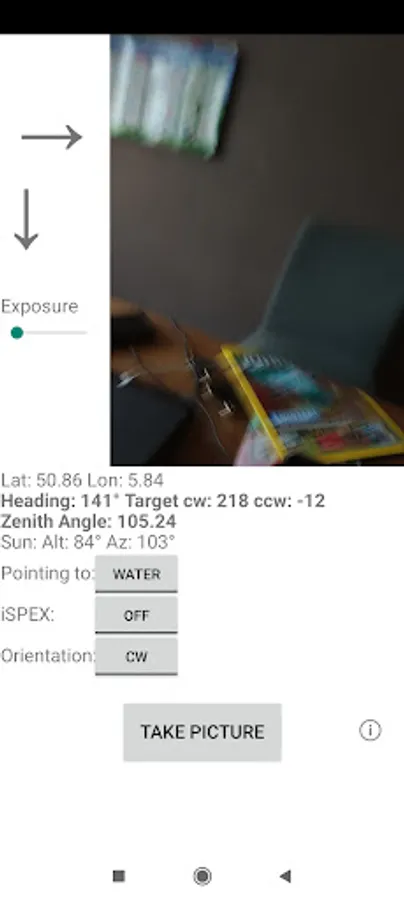The image size is (404, 900).
Task: Tap the camera preview image
Action: [x=257, y=250]
